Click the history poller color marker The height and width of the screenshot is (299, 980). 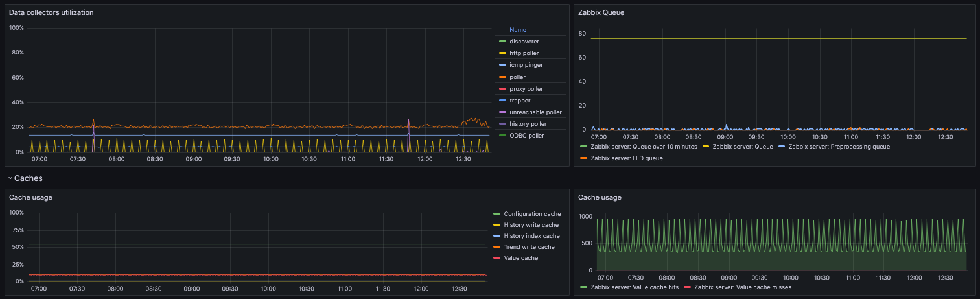(x=502, y=124)
